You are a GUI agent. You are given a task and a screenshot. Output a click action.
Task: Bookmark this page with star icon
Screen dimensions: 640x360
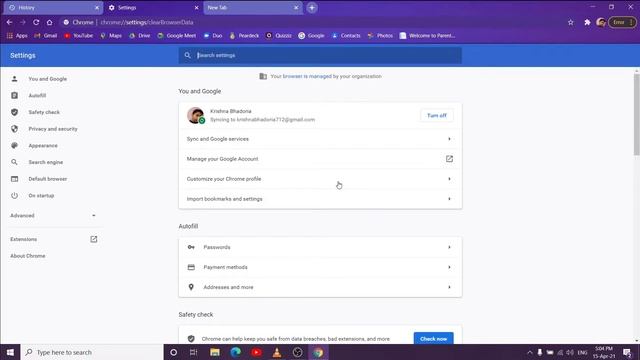571,22
